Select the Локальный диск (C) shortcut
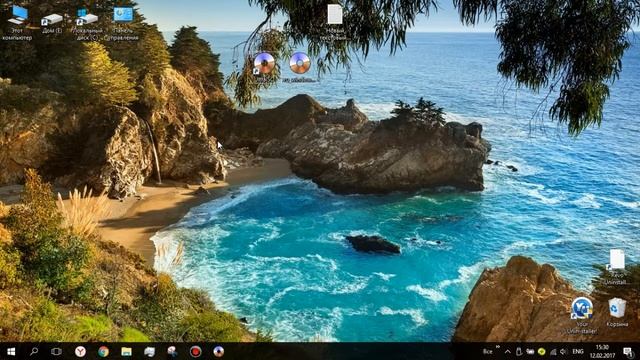Viewport: 640px width, 360px height. click(87, 24)
